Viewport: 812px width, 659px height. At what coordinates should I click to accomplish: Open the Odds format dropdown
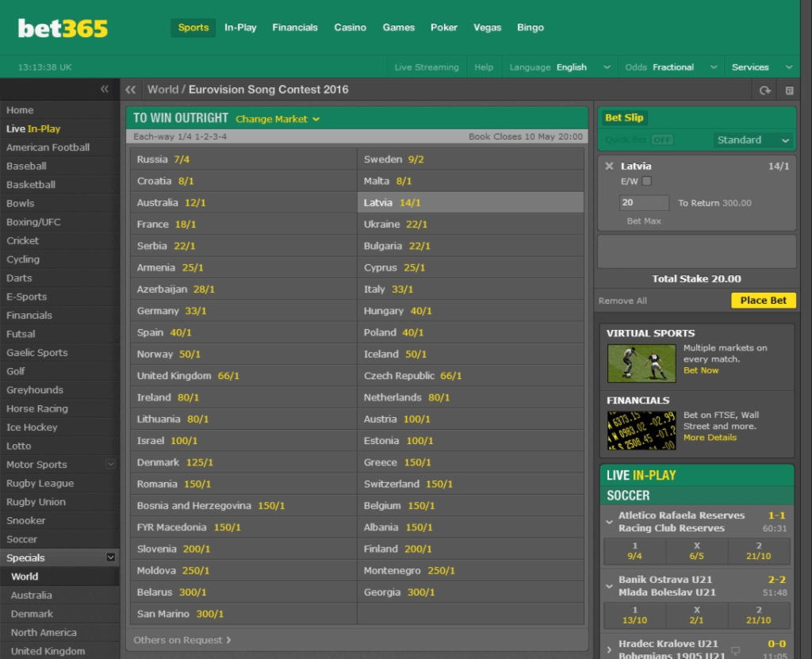pos(671,67)
